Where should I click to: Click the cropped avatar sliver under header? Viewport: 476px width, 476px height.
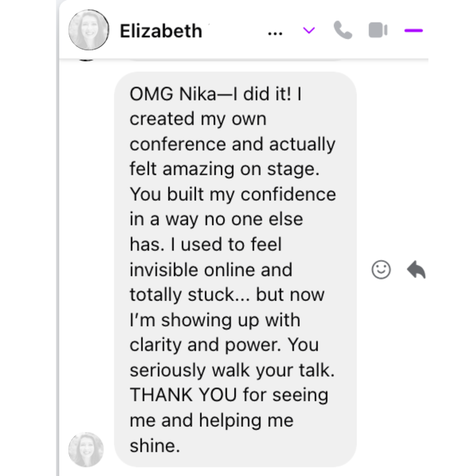pyautogui.click(x=86, y=59)
